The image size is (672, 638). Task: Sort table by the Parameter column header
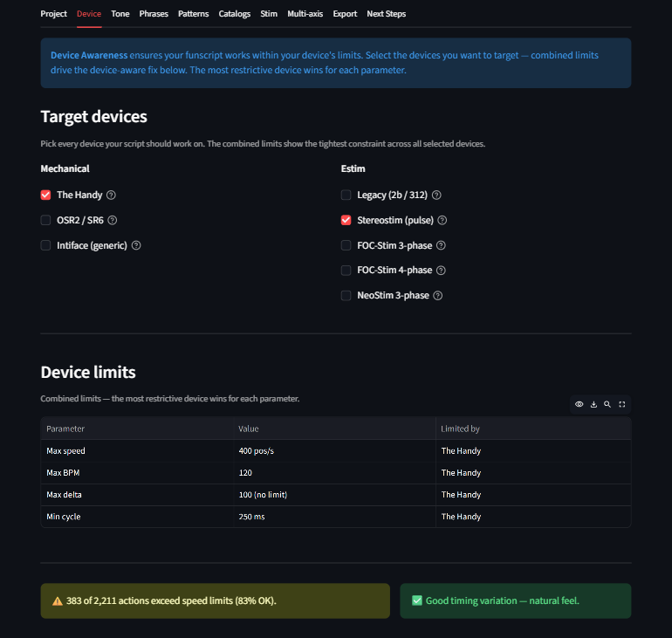click(65, 429)
